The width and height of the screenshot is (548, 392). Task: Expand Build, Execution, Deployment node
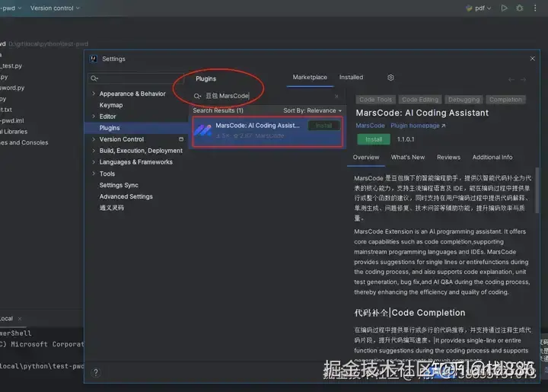(94, 151)
